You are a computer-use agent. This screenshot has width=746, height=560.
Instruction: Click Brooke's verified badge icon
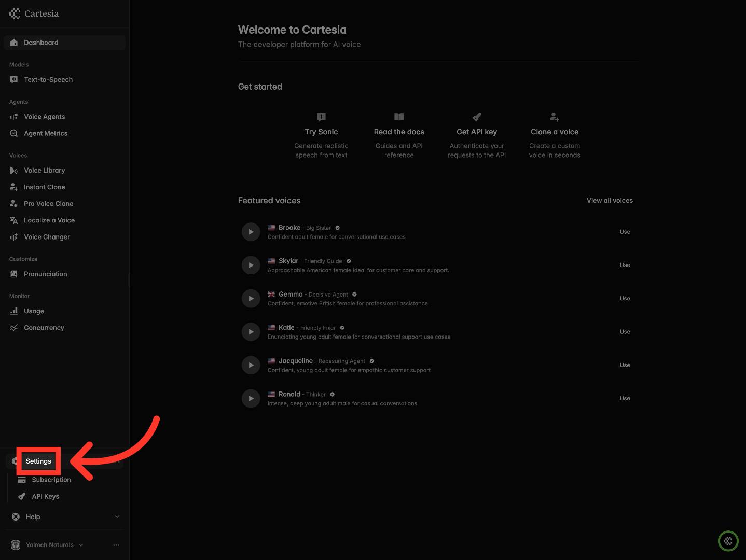pyautogui.click(x=338, y=228)
